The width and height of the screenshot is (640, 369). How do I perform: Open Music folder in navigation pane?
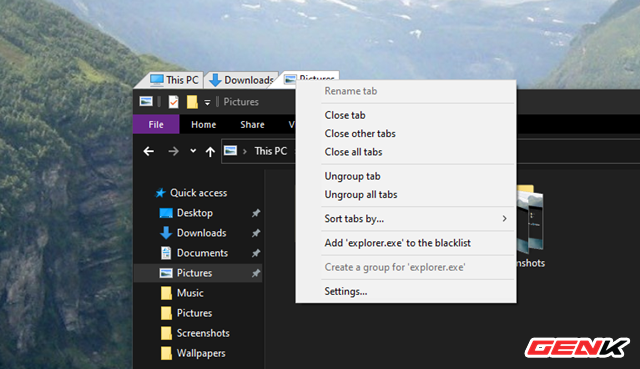190,293
